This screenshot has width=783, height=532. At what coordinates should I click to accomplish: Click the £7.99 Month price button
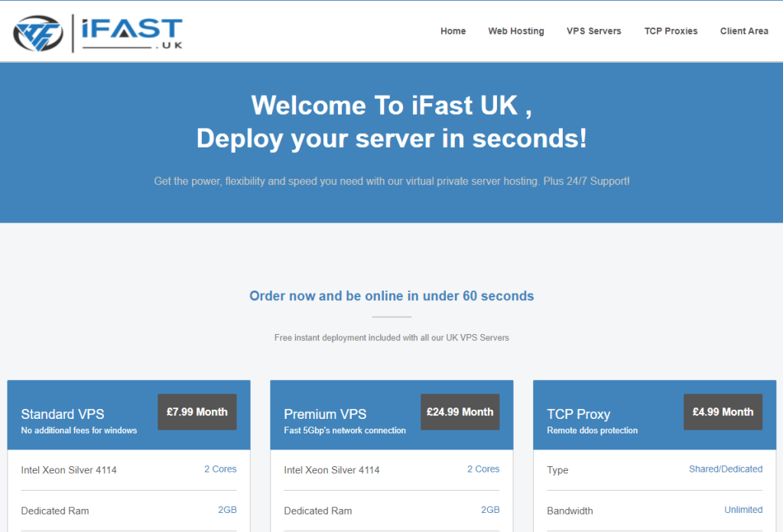(x=197, y=412)
